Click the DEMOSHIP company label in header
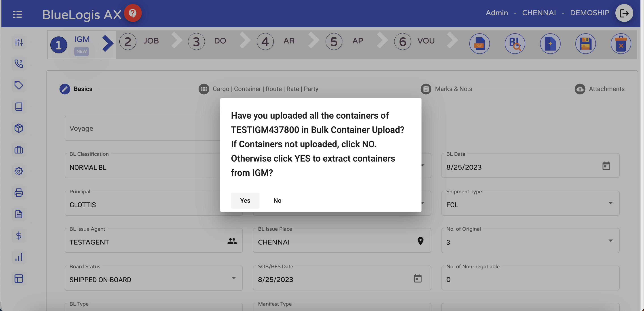 [x=589, y=13]
